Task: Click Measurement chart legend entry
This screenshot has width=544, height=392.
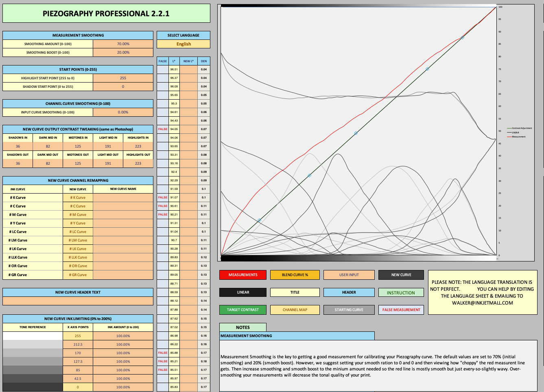Action: tap(516, 137)
